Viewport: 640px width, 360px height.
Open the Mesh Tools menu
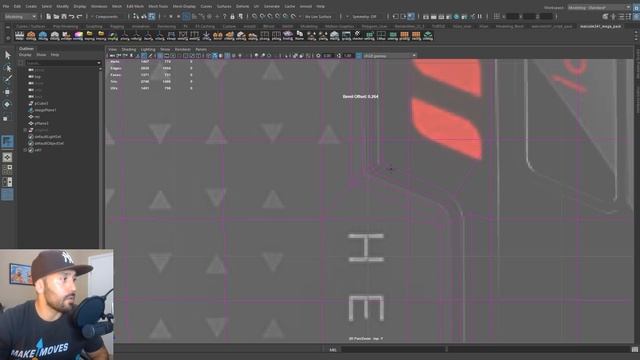(x=158, y=7)
